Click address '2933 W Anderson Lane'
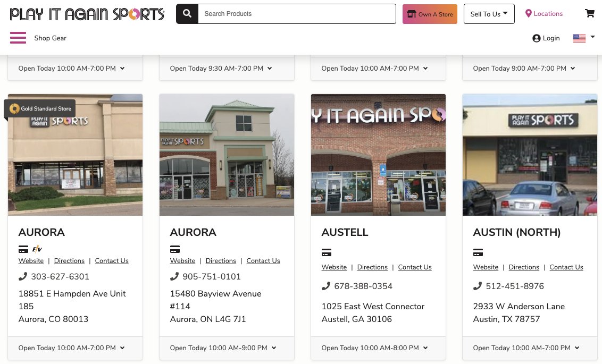Viewport: 602px width, 364px height. tap(519, 307)
